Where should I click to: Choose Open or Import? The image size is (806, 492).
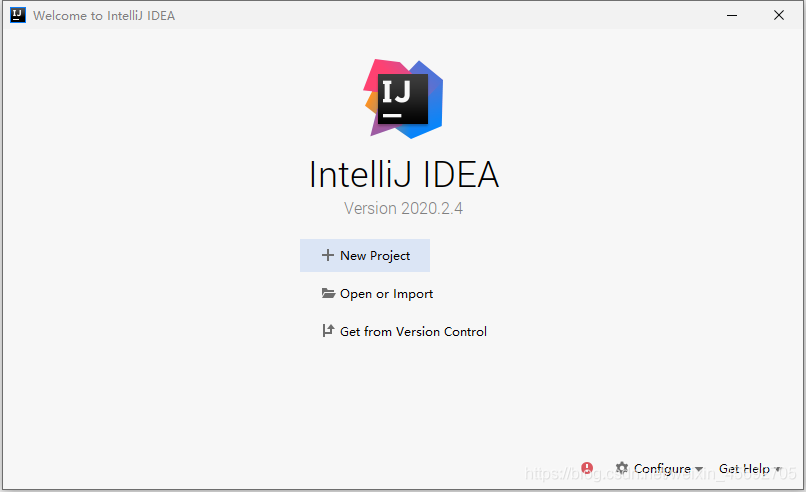(377, 294)
